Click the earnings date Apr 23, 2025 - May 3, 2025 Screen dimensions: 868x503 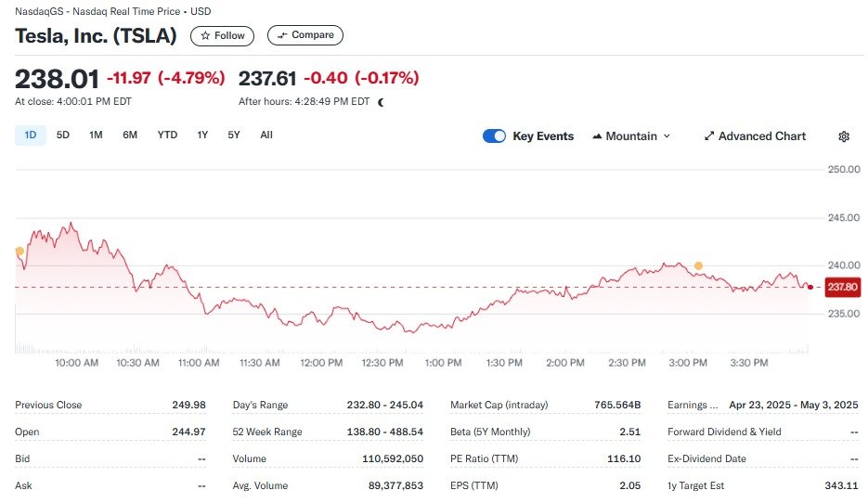pyautogui.click(x=793, y=405)
